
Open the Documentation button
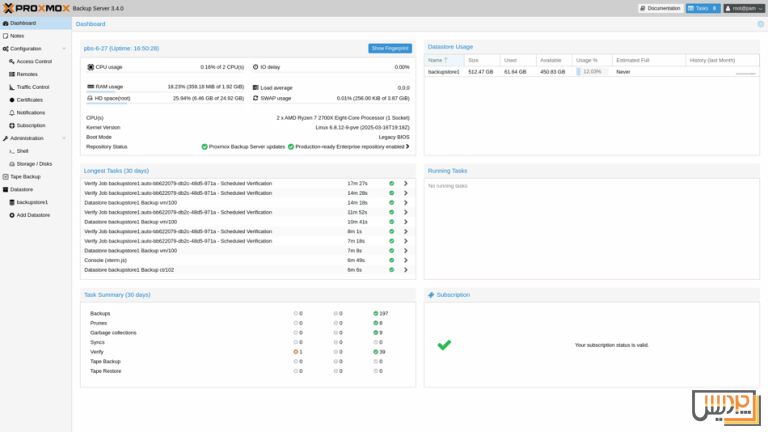660,8
